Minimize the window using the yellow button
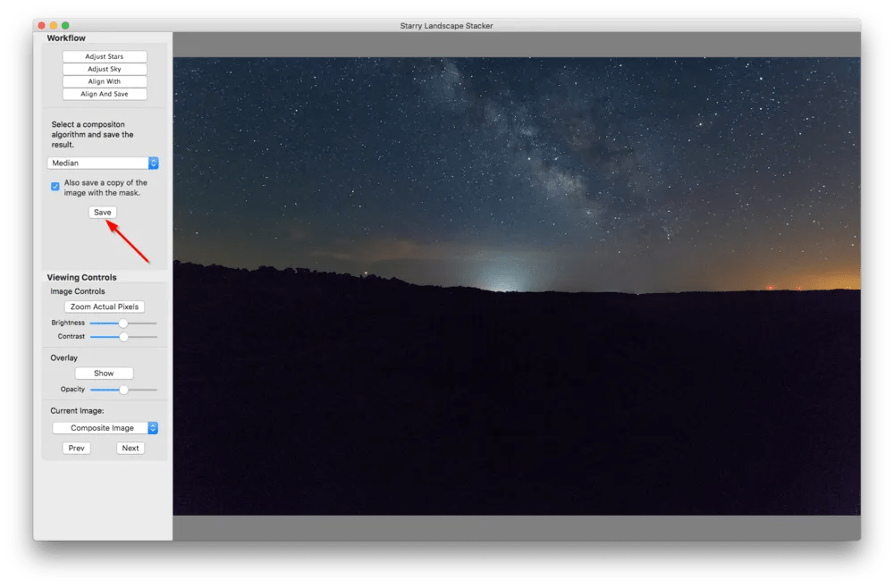Screen dimensions: 894x588 54,26
